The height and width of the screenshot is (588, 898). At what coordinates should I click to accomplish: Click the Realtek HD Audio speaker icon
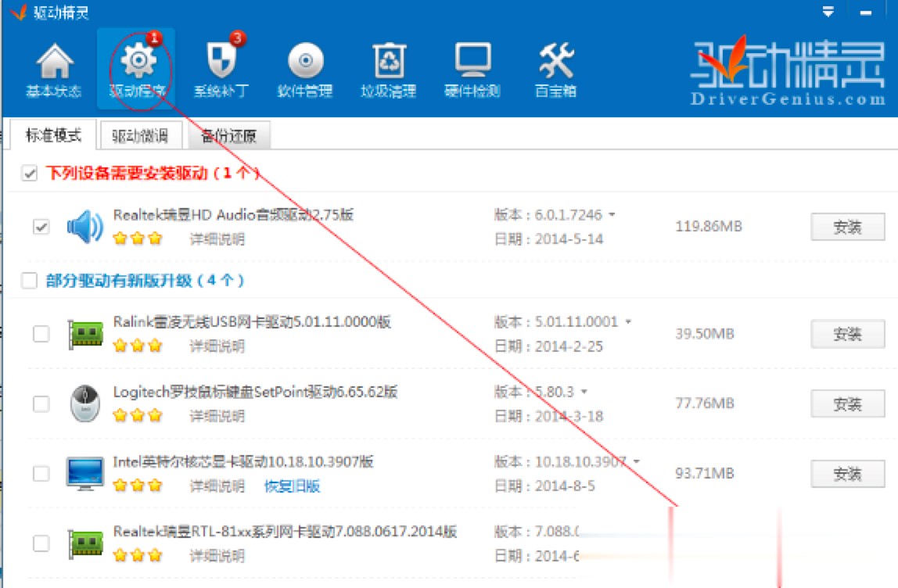point(84,227)
